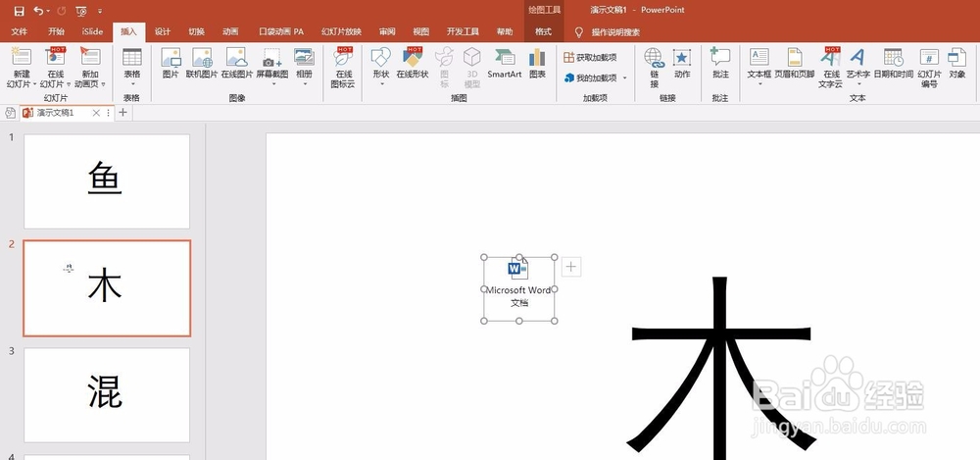Switch to the iSlide ribbon tab

[x=92, y=32]
